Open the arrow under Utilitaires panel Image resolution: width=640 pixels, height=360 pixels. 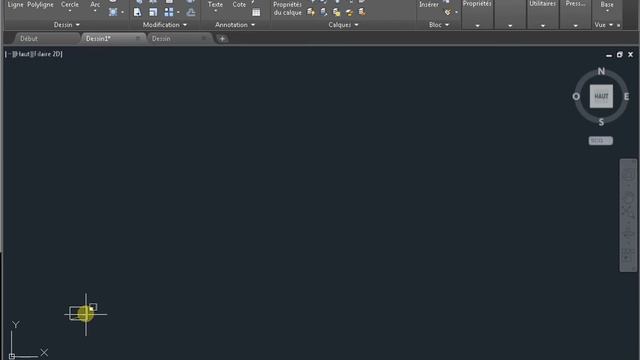click(x=542, y=26)
